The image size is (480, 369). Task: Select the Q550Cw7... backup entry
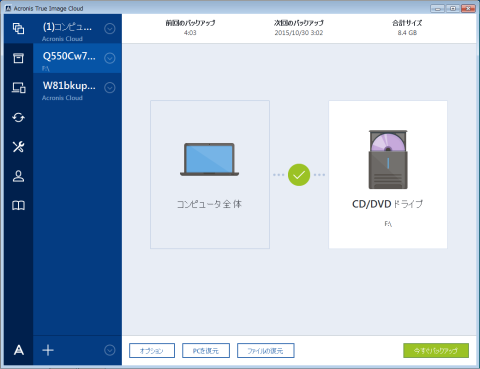[x=77, y=58]
